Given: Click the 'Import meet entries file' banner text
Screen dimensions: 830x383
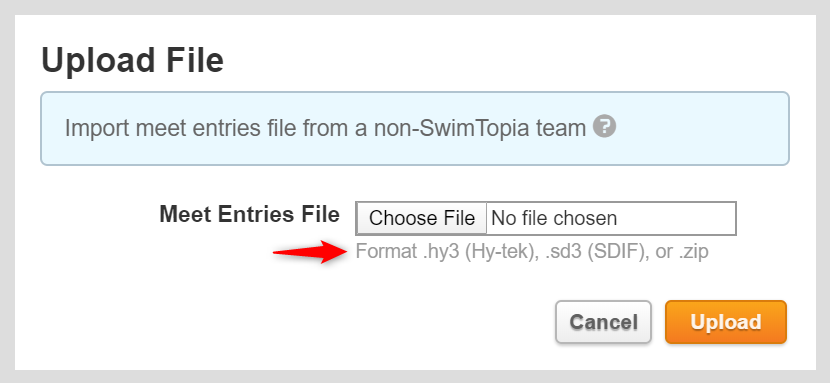Looking at the screenshot, I should (x=326, y=129).
